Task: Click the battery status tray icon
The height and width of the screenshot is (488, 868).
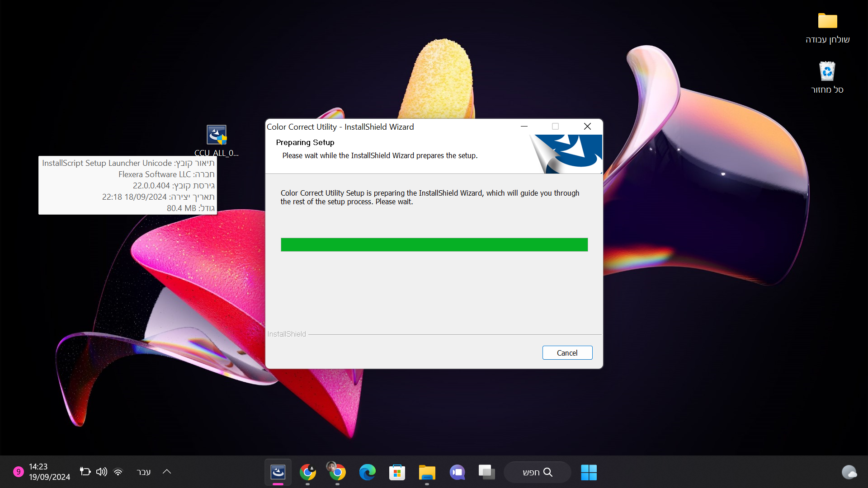Action: pyautogui.click(x=85, y=472)
